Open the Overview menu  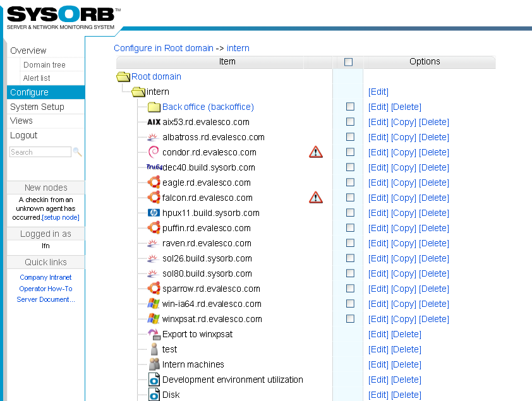pyautogui.click(x=28, y=51)
